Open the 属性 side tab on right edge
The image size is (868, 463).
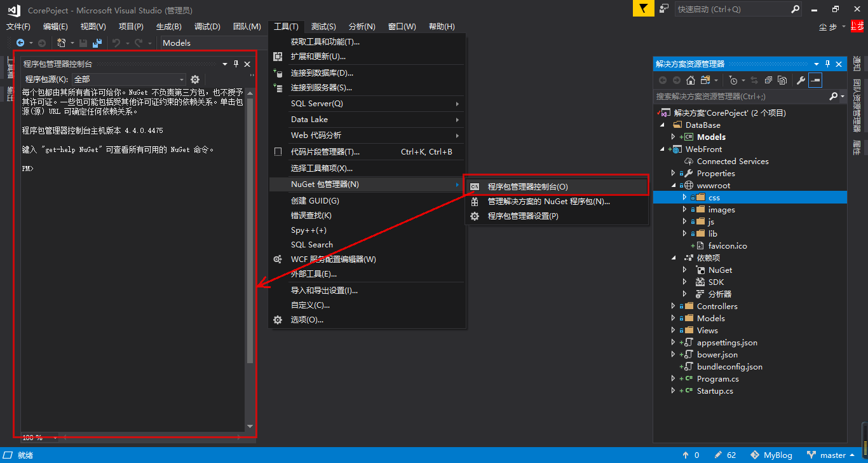(857, 148)
